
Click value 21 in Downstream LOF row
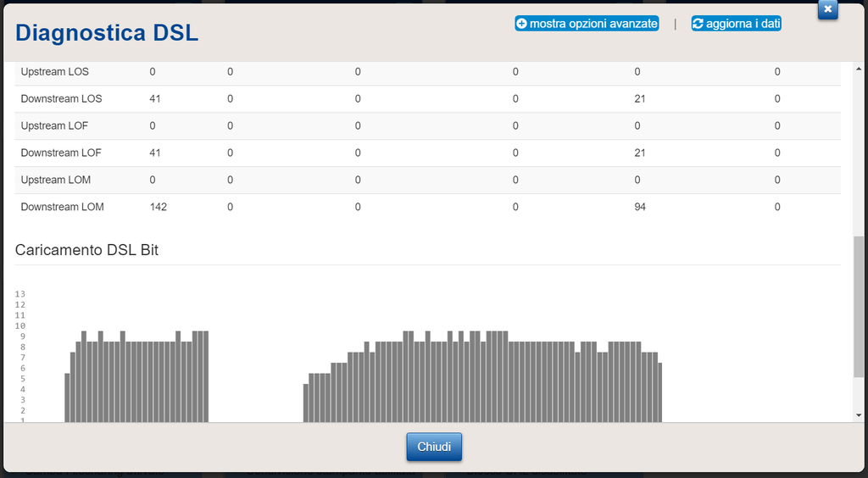click(640, 153)
